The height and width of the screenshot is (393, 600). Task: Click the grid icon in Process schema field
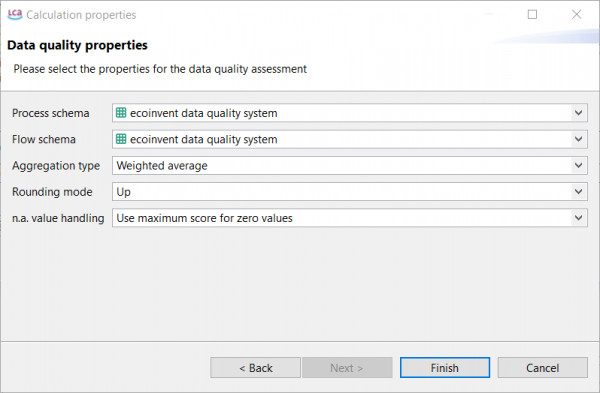pyautogui.click(x=121, y=113)
